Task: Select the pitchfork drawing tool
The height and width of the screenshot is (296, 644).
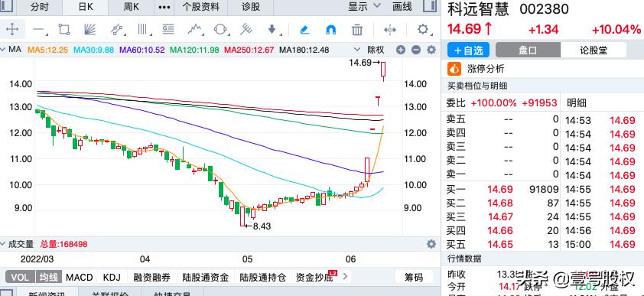Action: coord(246,29)
